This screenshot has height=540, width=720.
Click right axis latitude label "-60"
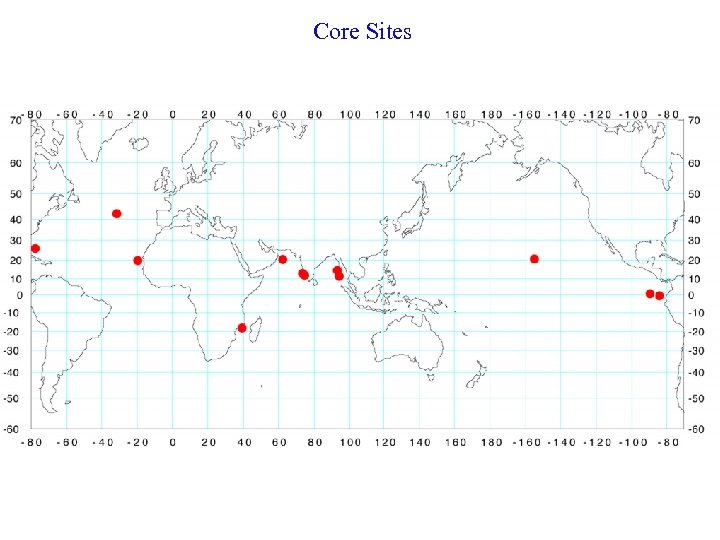(x=696, y=429)
